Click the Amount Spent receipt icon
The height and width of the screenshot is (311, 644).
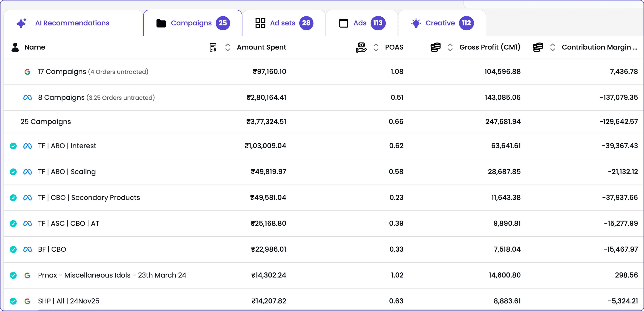[x=213, y=47]
